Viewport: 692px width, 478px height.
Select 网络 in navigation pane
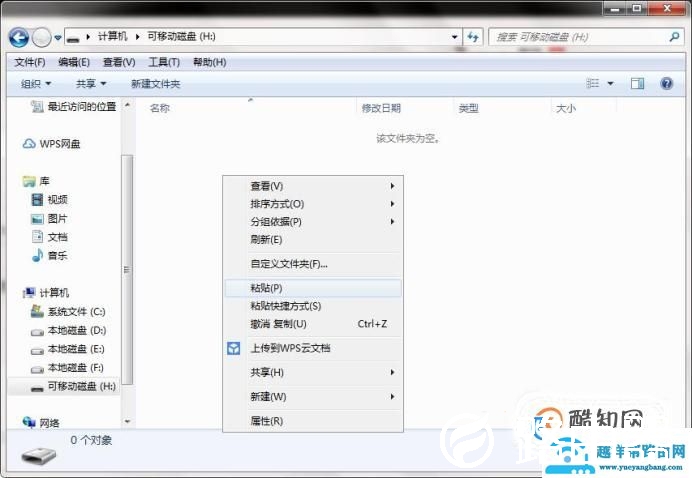[x=41, y=423]
